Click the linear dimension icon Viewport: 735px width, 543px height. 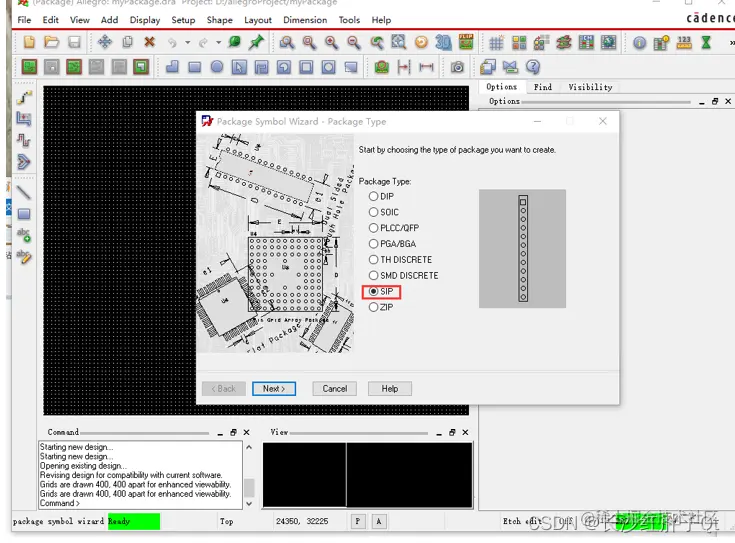tap(426, 67)
